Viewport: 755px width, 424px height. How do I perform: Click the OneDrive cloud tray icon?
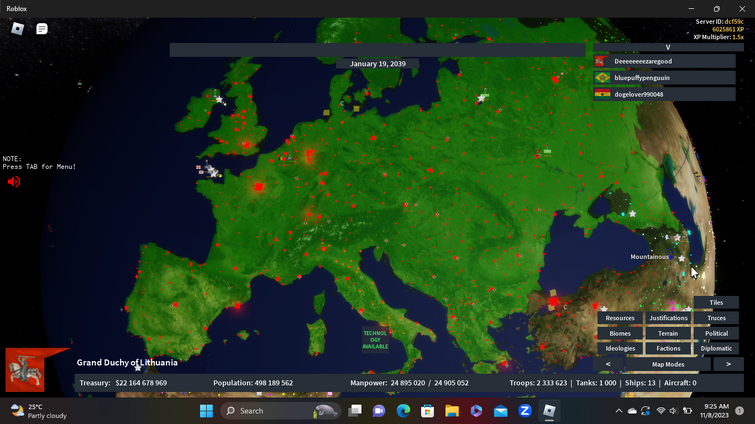pos(632,411)
